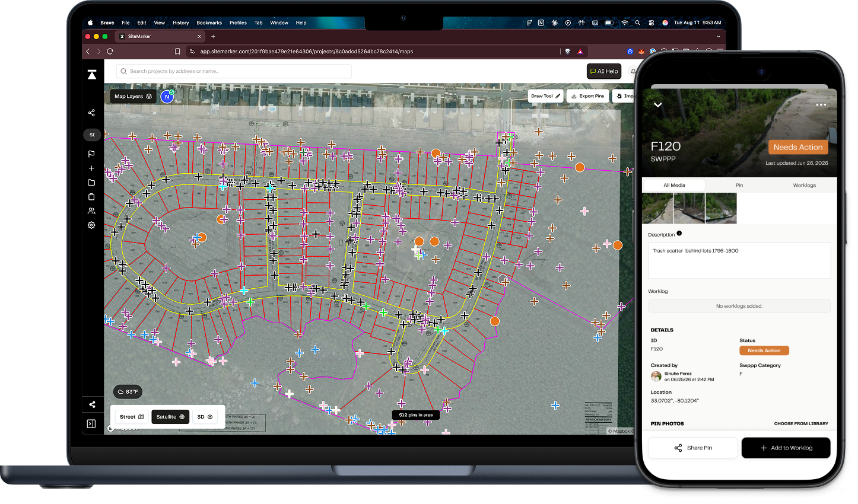
Task: Click the search projects input field
Action: pos(234,71)
